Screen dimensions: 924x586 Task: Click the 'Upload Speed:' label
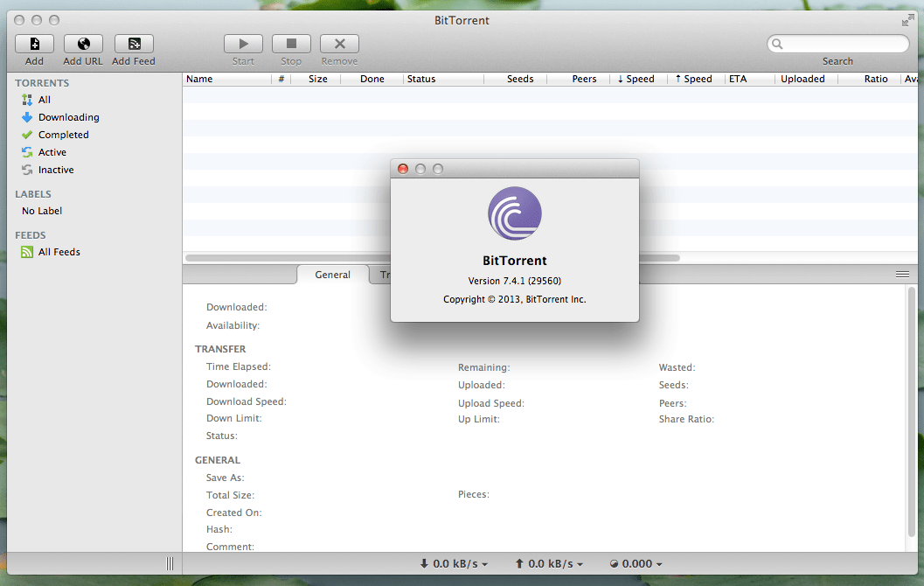[x=491, y=403]
